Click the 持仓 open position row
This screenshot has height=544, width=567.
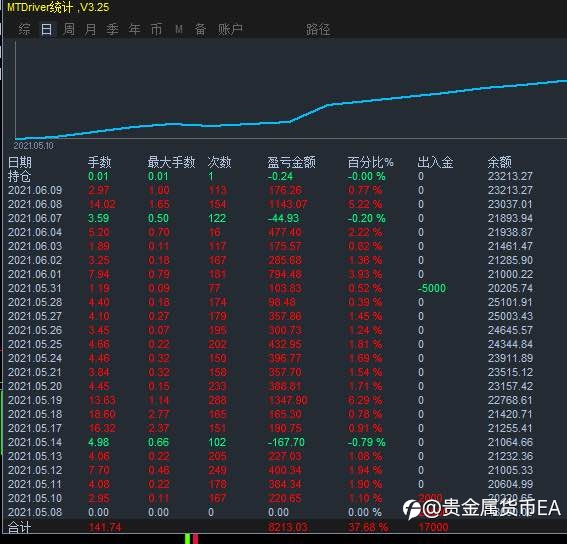(x=270, y=177)
